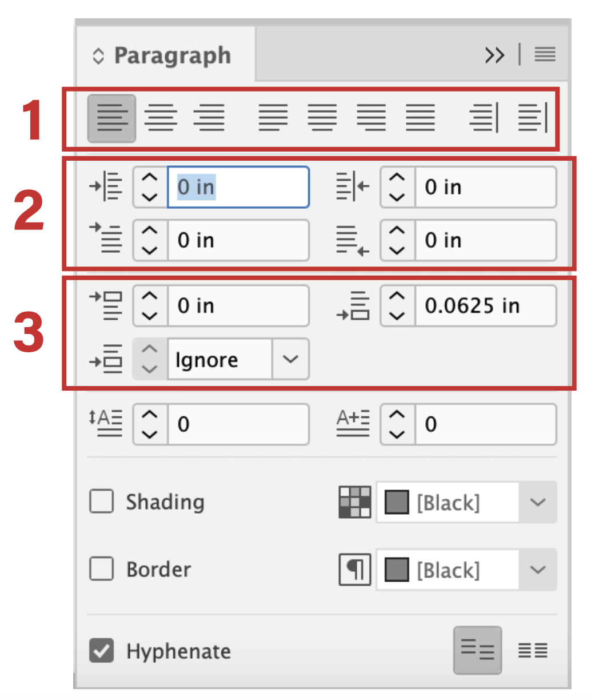Viewport: 591px width, 700px height.
Task: Click the Shading black color swatch
Action: tap(397, 503)
